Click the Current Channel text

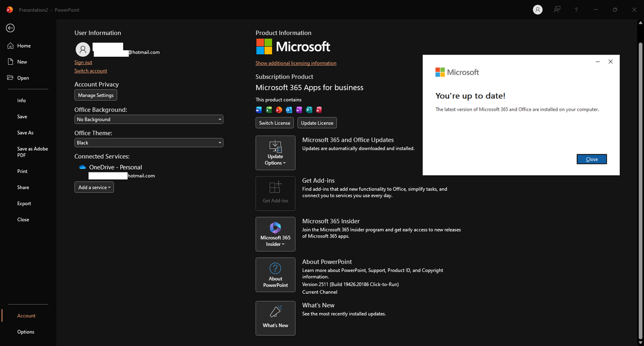[319, 292]
